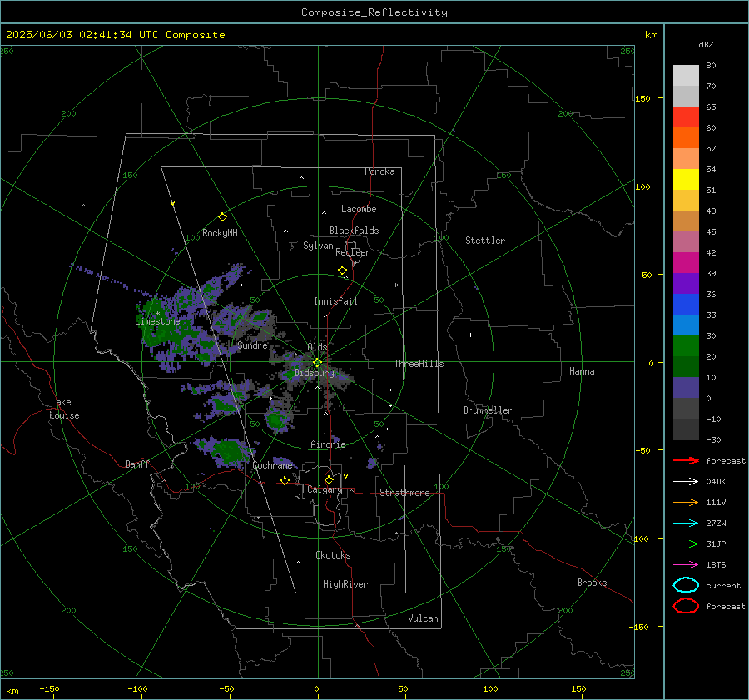Click yellow diamond marker above Calgary label
Viewport: 749px width, 700px height.
[329, 479]
